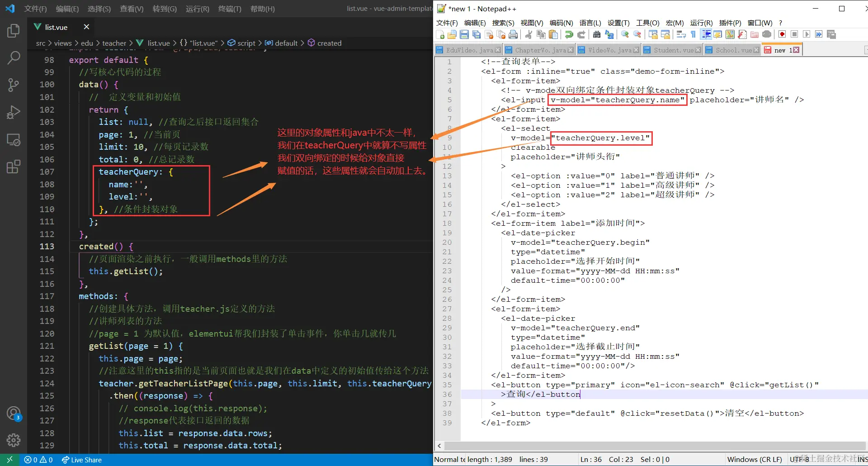Open Source Control in VS Code

14,85
